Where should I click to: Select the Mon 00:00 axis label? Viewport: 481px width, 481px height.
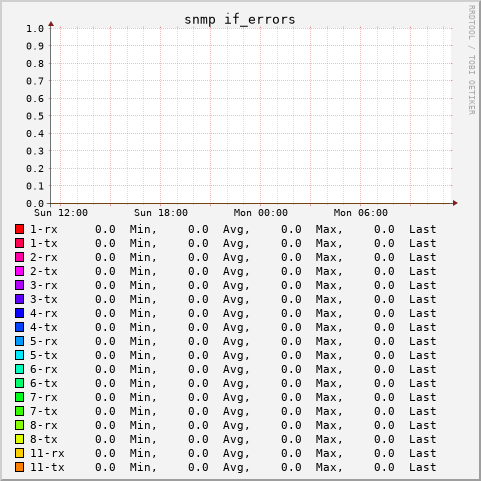[x=261, y=213]
